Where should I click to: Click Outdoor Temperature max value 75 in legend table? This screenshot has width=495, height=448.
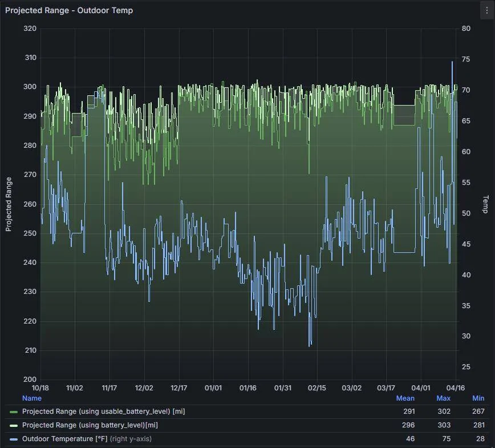tap(447, 438)
